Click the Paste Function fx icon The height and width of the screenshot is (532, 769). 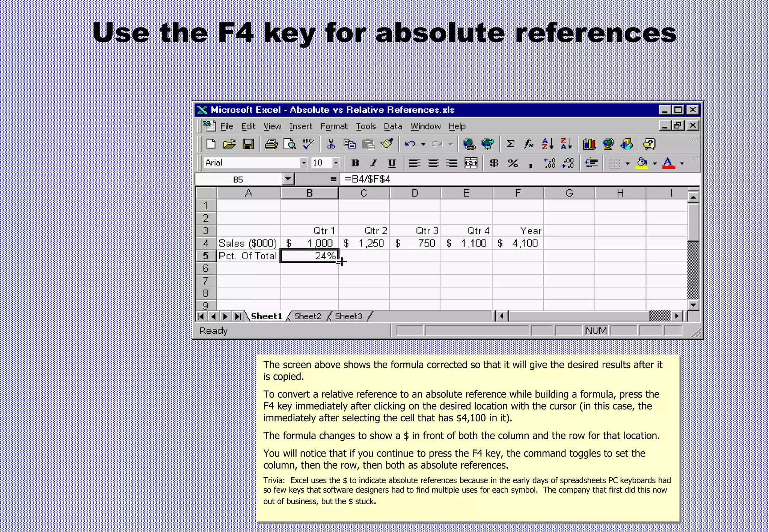pyautogui.click(x=529, y=144)
